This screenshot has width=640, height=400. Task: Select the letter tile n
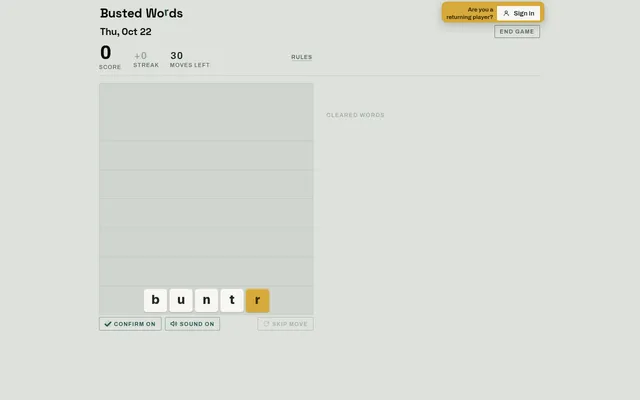coord(207,300)
